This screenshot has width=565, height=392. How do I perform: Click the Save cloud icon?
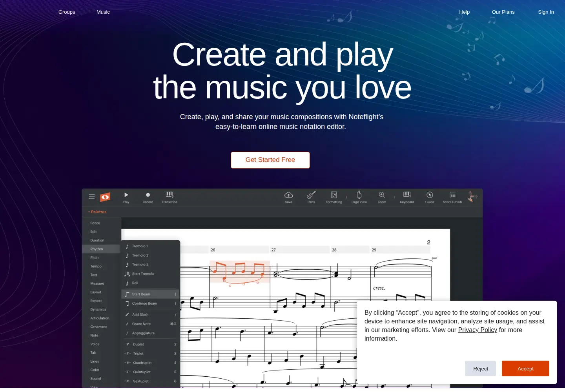tap(288, 195)
